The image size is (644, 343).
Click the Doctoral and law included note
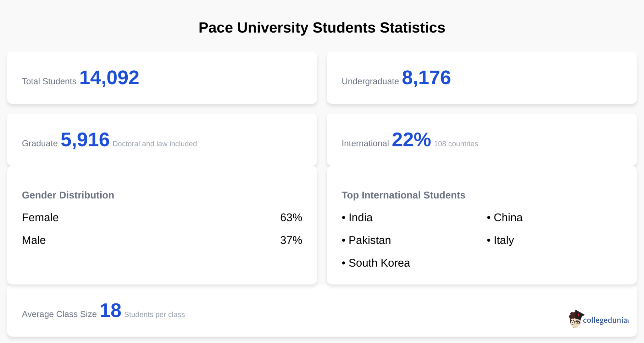pos(154,144)
